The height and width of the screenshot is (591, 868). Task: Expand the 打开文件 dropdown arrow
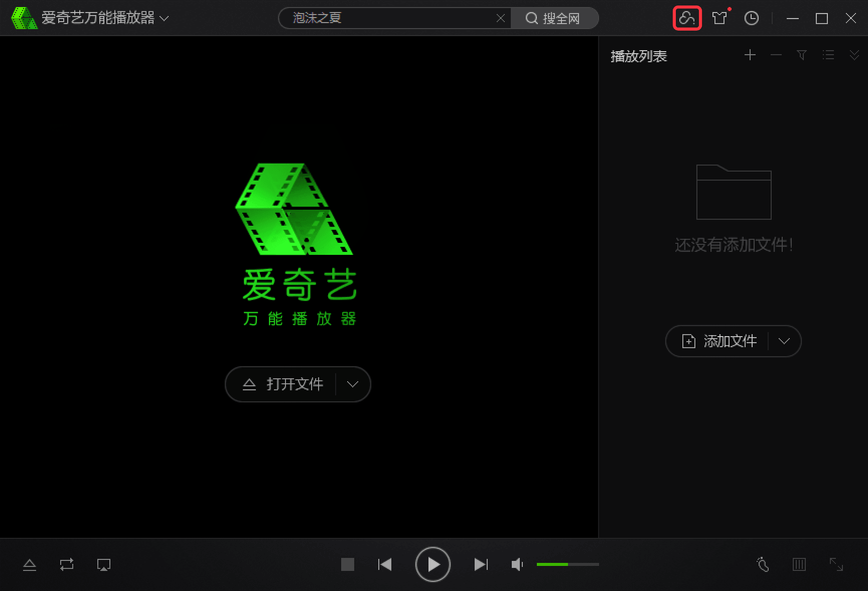coord(353,384)
